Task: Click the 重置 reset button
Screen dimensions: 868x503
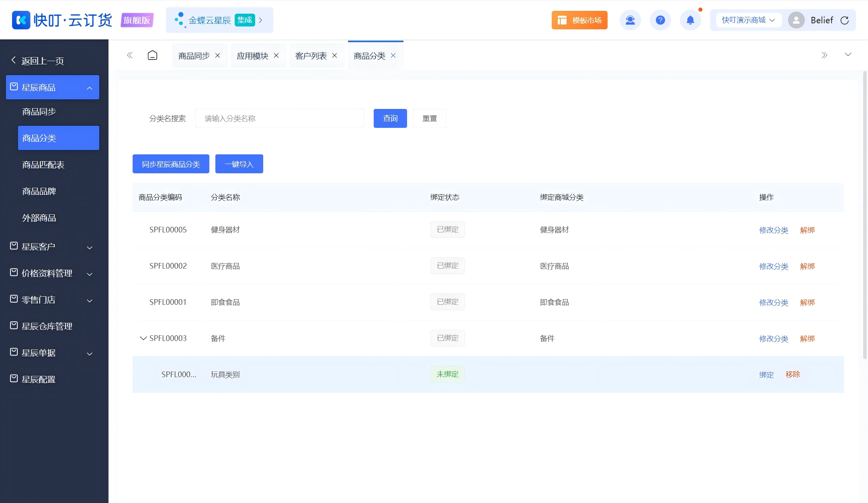Action: (430, 118)
